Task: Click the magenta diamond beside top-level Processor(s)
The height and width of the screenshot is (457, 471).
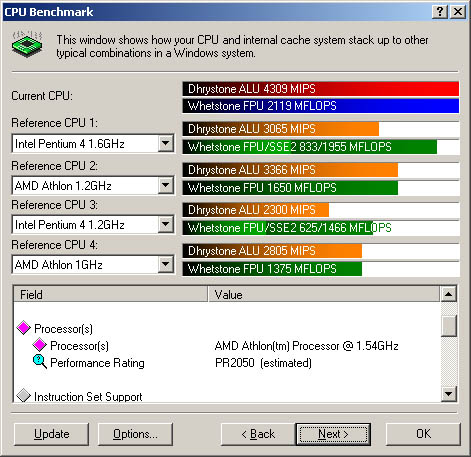Action: [x=24, y=328]
